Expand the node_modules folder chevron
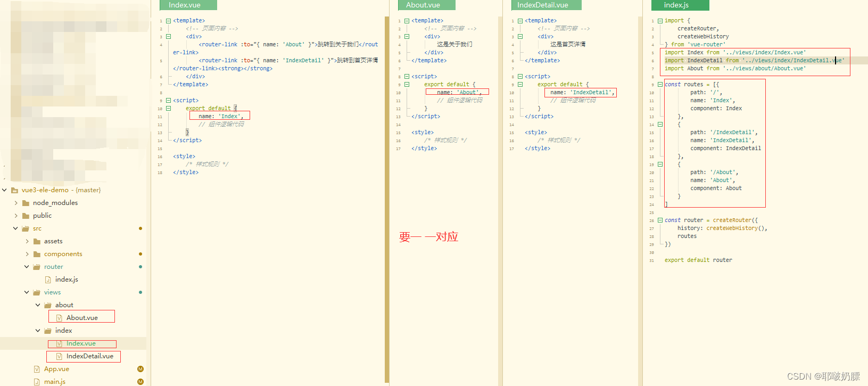 point(16,203)
